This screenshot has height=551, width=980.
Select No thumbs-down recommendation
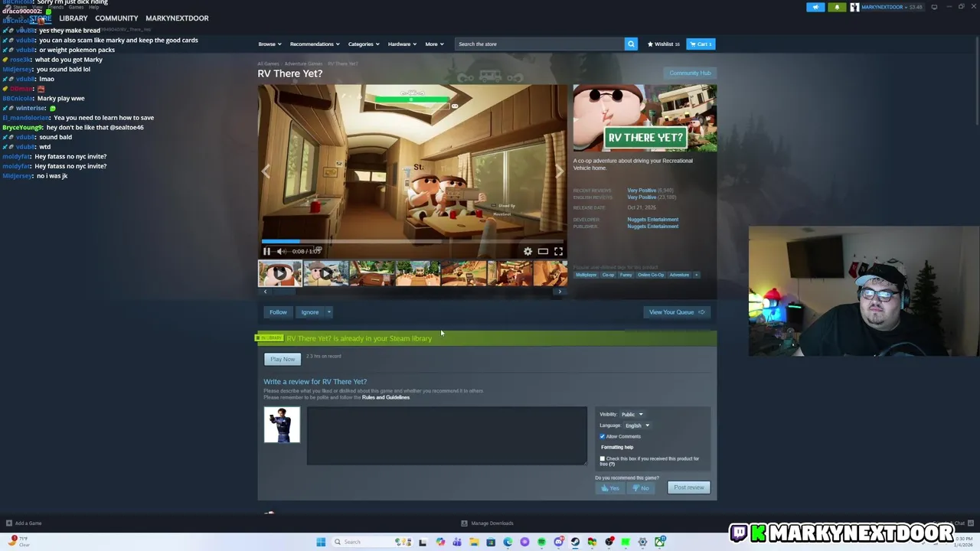click(x=640, y=487)
